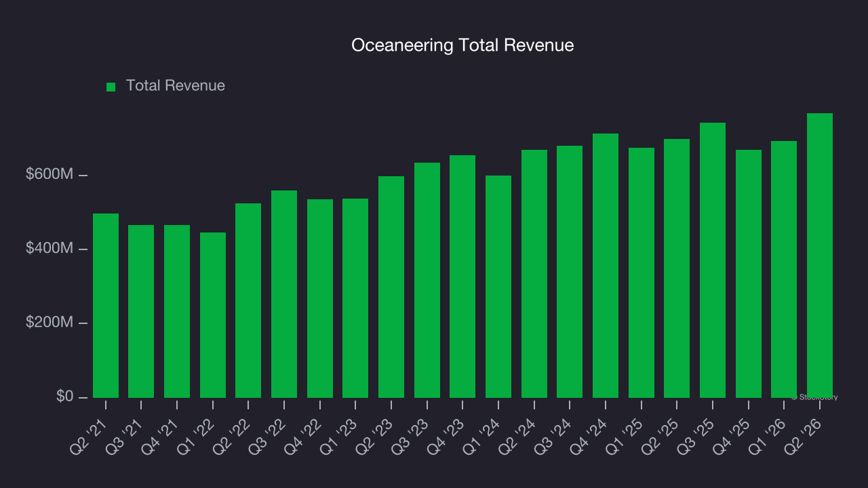Click the green Total Revenue legend swatch
This screenshot has width=868, height=488.
click(111, 87)
